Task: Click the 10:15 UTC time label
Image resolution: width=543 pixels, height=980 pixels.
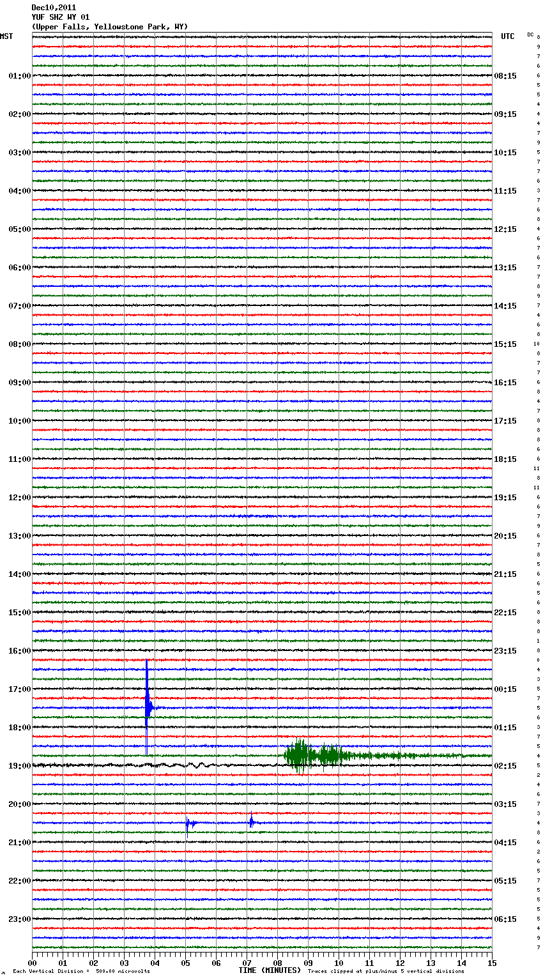Action: click(x=505, y=153)
